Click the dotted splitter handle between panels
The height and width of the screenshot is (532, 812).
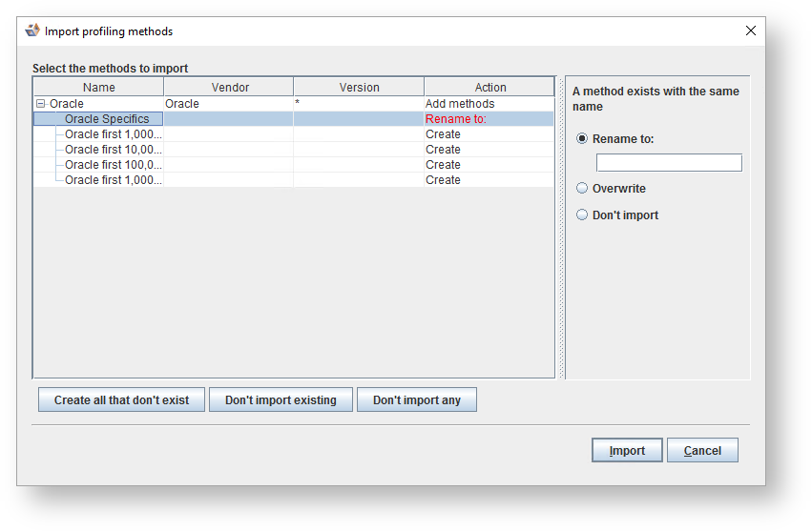pos(561,228)
